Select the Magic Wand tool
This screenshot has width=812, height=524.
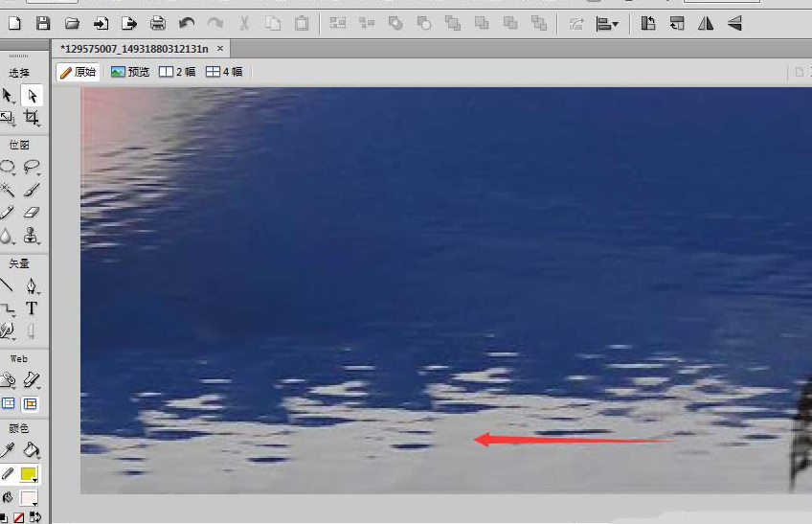8,190
